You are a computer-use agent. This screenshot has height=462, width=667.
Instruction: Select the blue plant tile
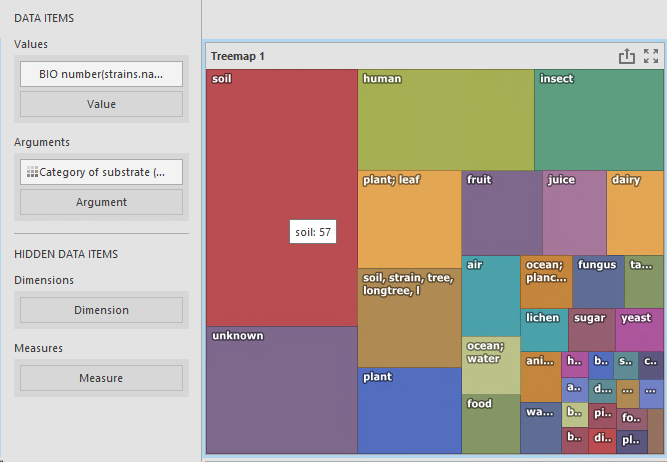(409, 412)
